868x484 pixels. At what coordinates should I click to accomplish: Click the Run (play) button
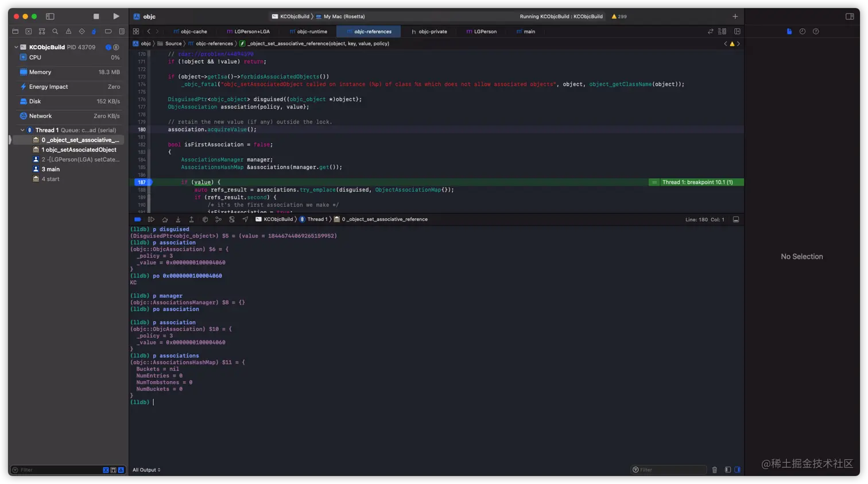[116, 17]
